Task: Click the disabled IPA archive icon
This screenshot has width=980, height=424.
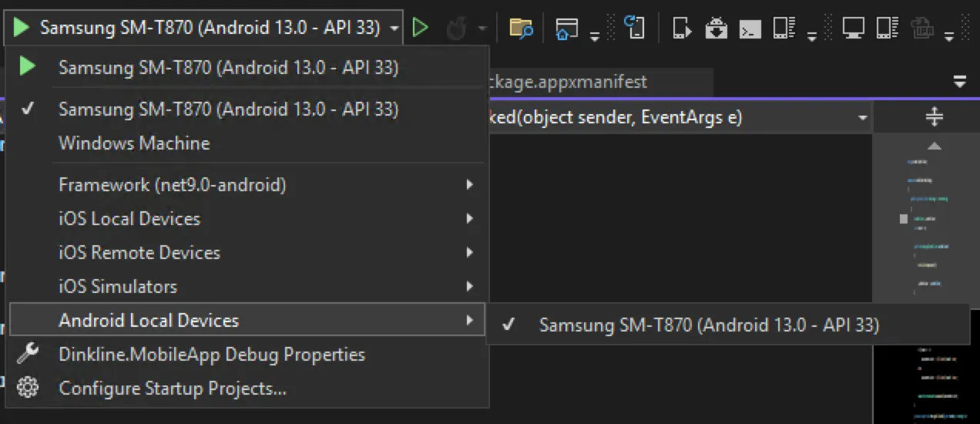Action: 922,29
